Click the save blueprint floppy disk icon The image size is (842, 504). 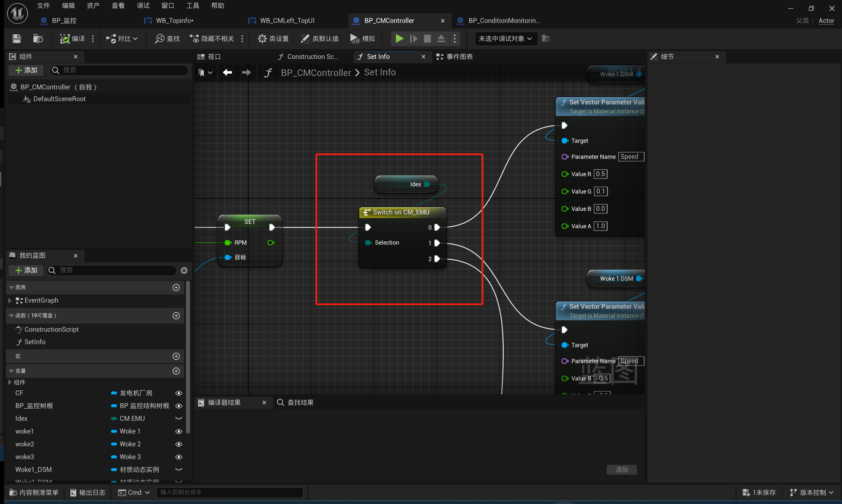click(16, 39)
